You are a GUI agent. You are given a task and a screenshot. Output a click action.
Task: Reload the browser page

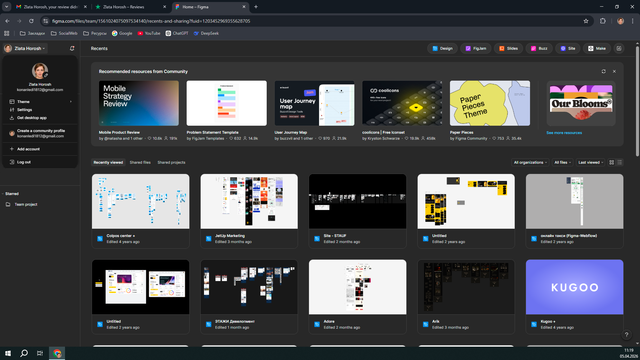coord(31,21)
